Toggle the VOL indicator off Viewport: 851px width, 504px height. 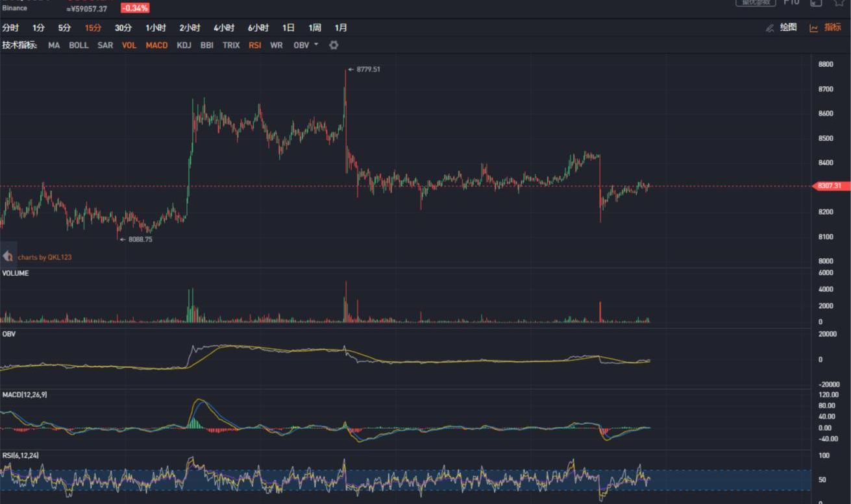pyautogui.click(x=129, y=45)
